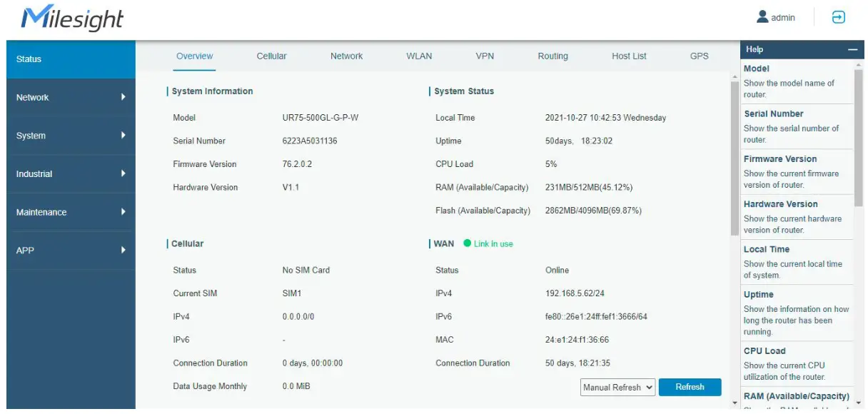Switch to the WLAN tab
The image size is (868, 414).
pos(418,56)
